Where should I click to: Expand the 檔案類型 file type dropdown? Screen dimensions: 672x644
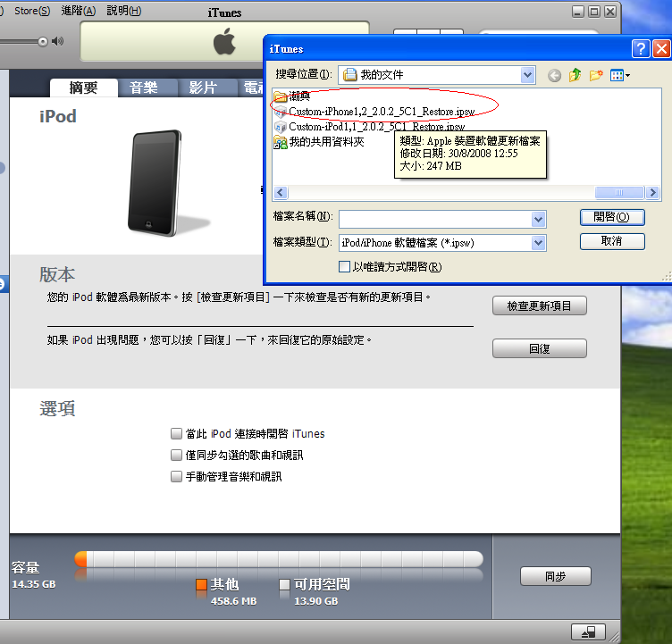click(538, 243)
